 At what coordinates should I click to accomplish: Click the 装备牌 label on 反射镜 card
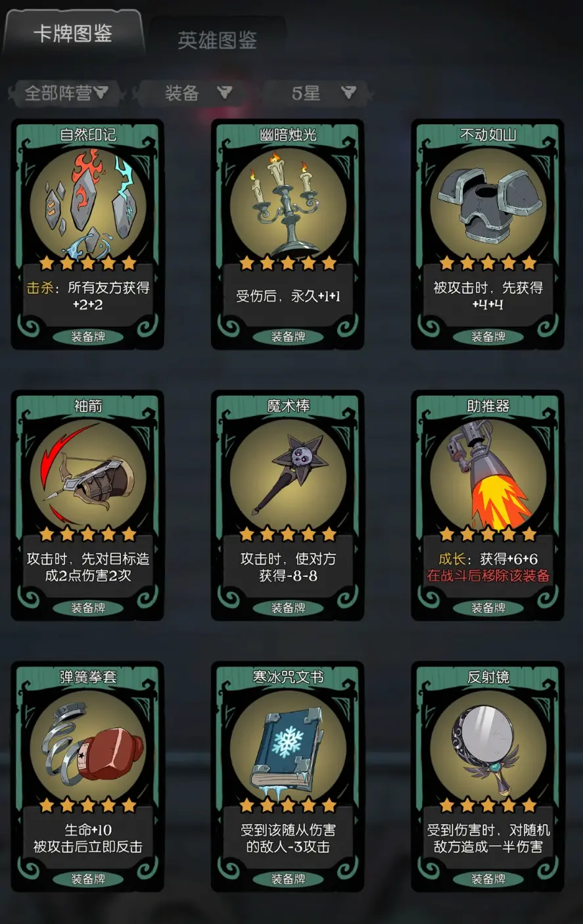[x=488, y=879]
